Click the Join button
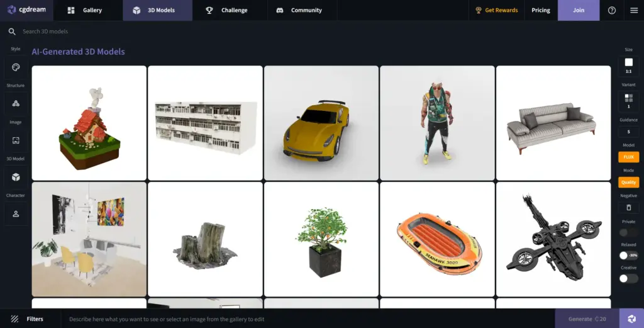Image resolution: width=644 pixels, height=328 pixels. click(x=579, y=10)
